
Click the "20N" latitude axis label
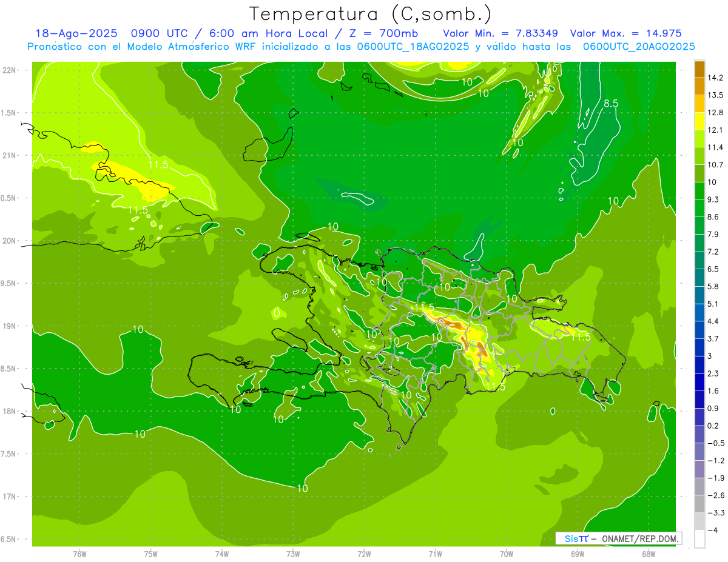10,241
